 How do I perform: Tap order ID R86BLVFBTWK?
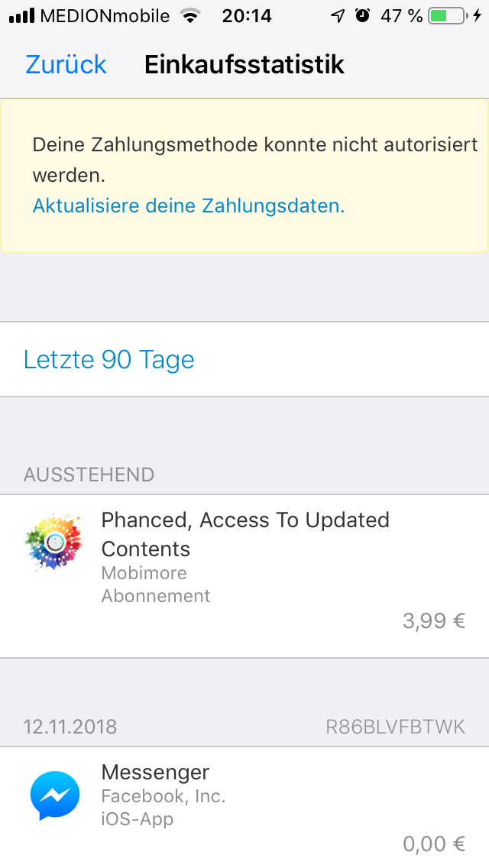pyautogui.click(x=395, y=726)
